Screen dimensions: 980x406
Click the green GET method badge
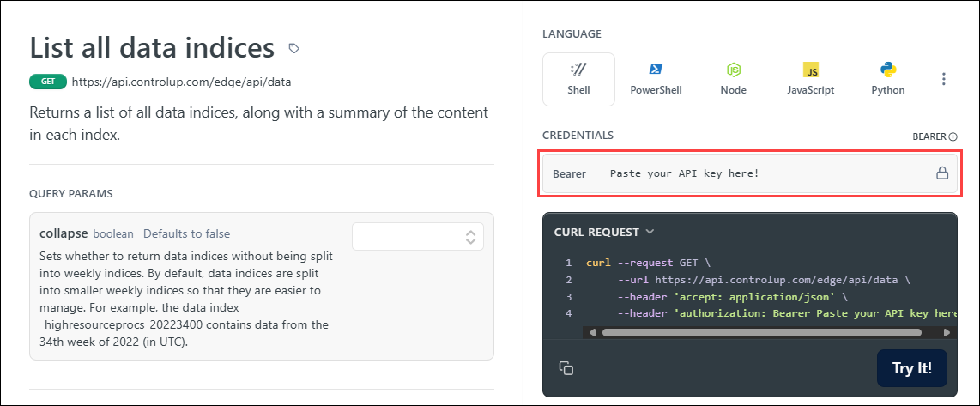(x=48, y=82)
